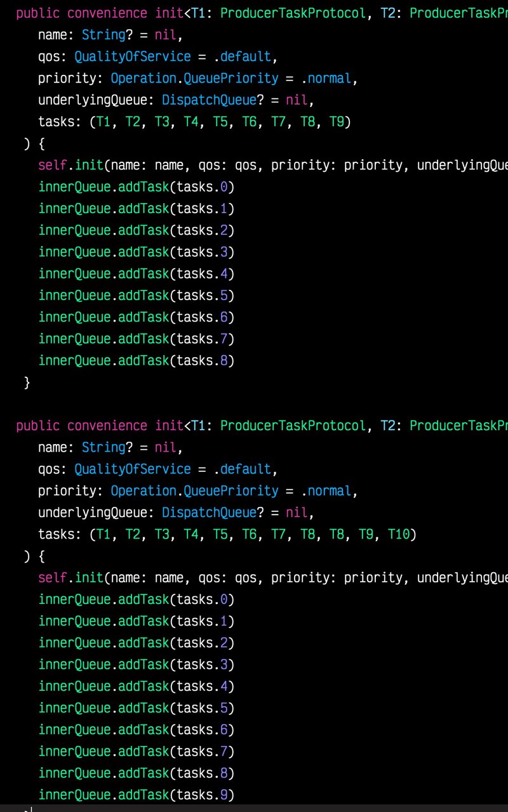The height and width of the screenshot is (812, 508).
Task: Click .default in the ten-task initializer
Action: tap(242, 469)
